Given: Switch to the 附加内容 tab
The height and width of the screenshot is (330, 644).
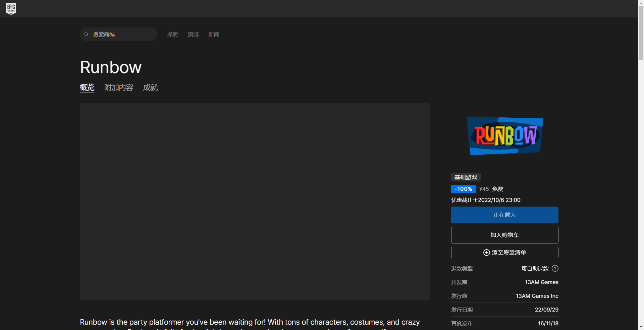Looking at the screenshot, I should coord(119,88).
